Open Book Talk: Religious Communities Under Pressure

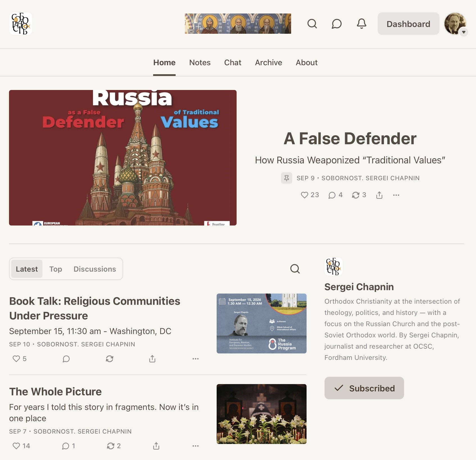point(95,308)
